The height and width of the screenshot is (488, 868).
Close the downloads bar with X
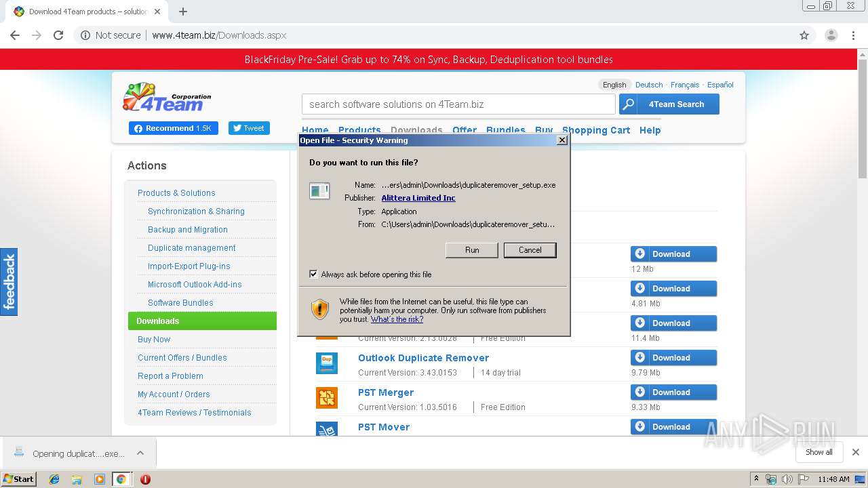coord(856,452)
